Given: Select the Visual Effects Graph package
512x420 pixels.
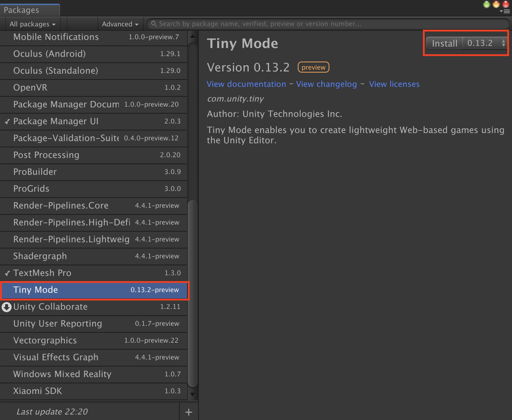Looking at the screenshot, I should coord(94,357).
